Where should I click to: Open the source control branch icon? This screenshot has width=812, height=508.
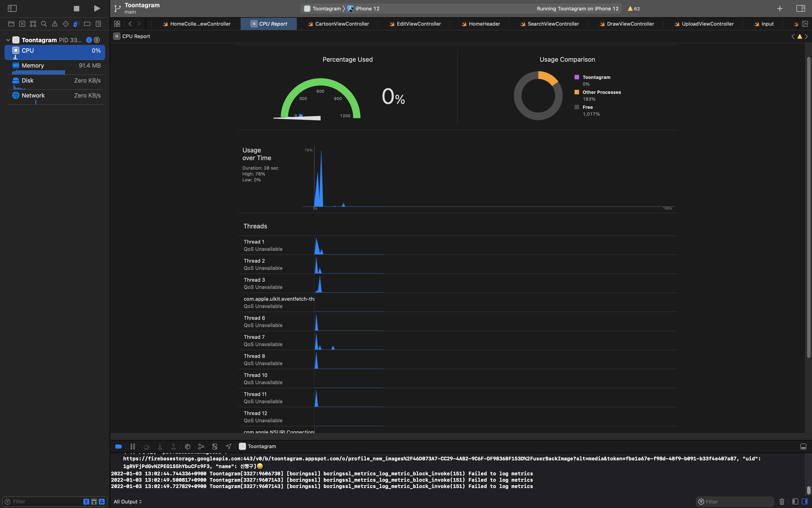117,9
